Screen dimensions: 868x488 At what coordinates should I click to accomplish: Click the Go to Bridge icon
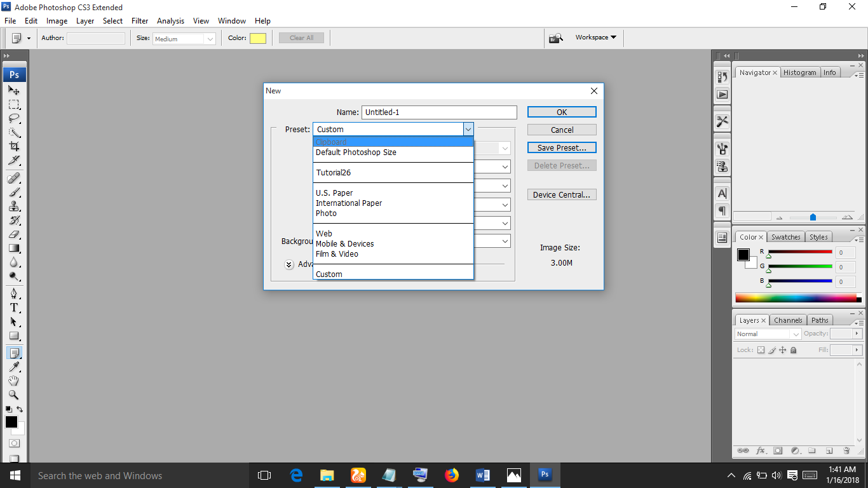click(x=556, y=38)
